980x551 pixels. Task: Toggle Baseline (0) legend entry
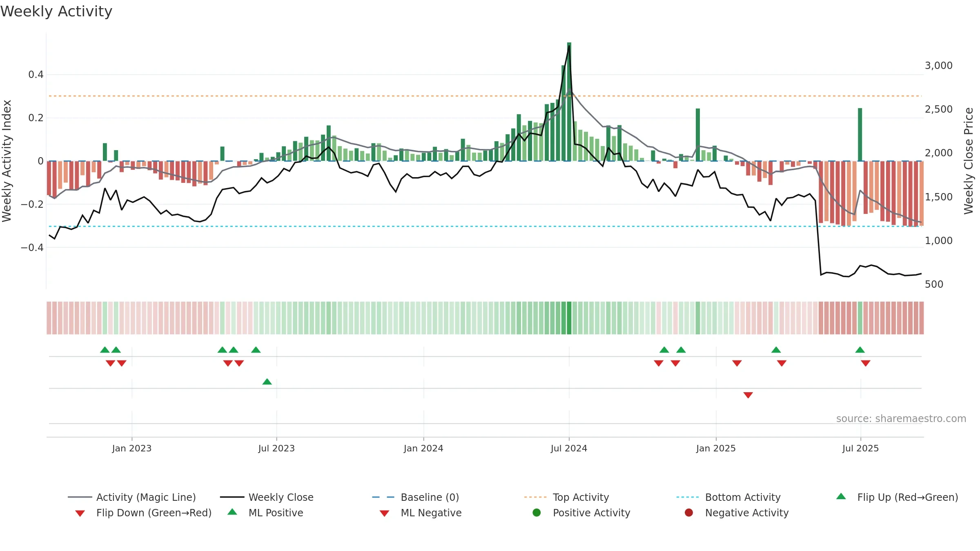416,497
